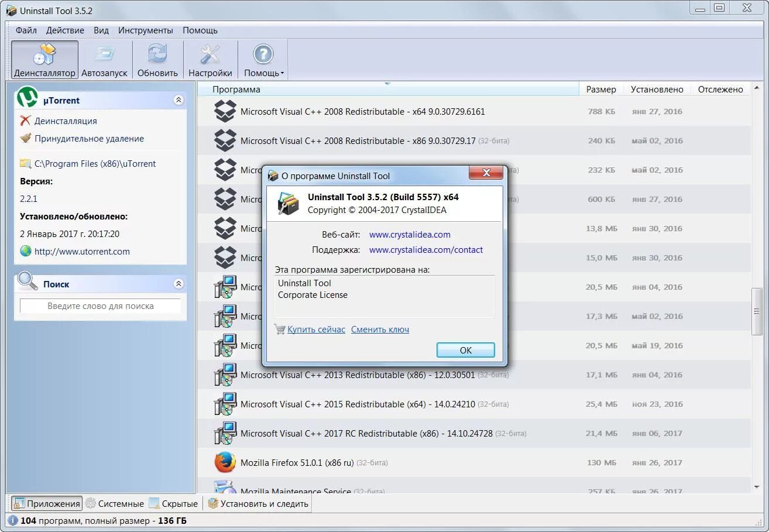
Task: Open www.crystalidea.com website link
Action: pos(410,234)
